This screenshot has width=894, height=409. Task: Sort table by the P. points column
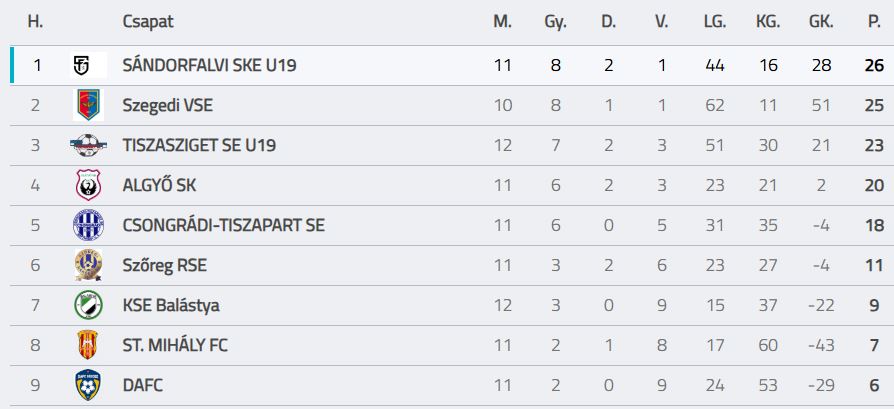point(874,22)
